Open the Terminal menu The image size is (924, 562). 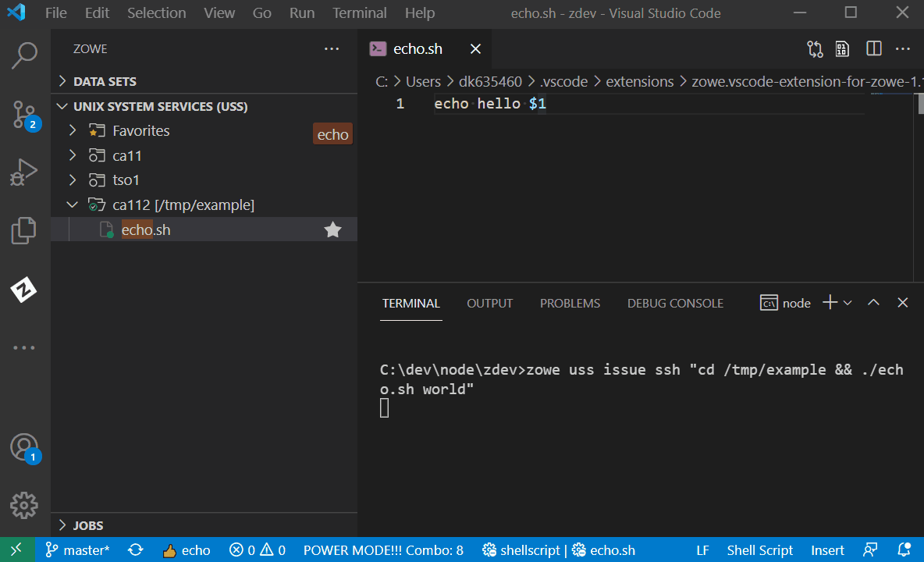[x=359, y=12]
